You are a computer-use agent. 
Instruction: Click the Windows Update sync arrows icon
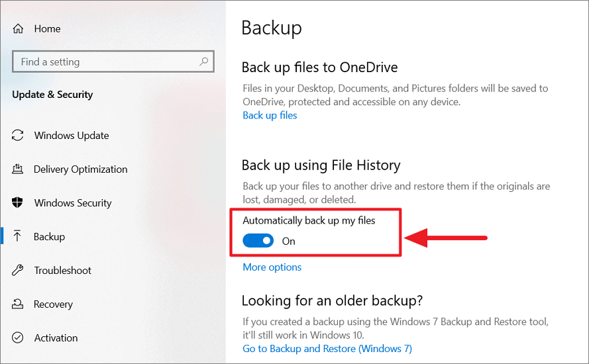[18, 135]
